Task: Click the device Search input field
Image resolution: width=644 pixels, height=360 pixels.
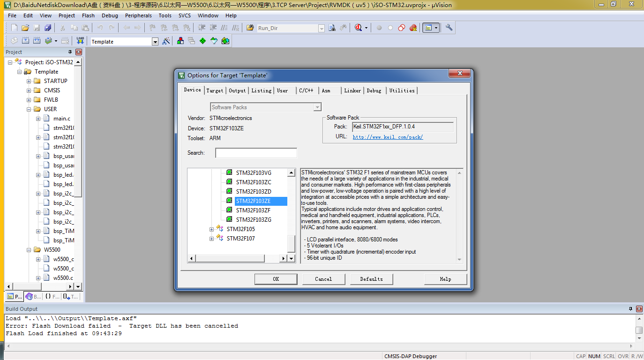Action: click(x=256, y=153)
